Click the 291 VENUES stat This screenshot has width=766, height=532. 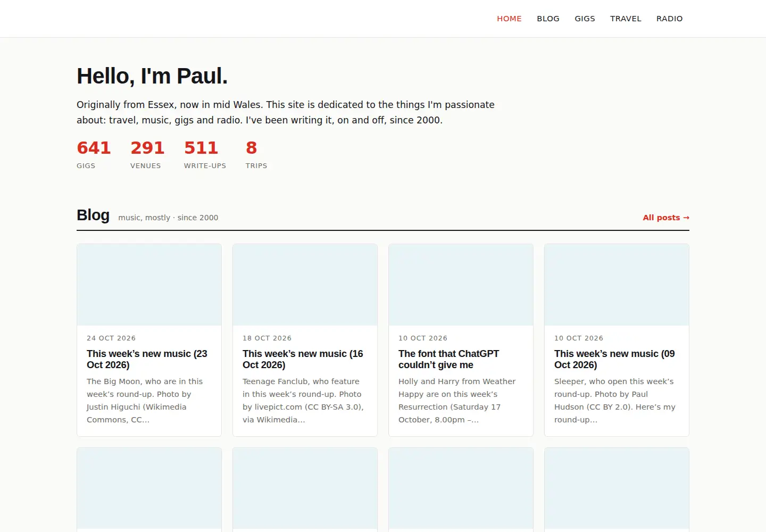coord(147,154)
